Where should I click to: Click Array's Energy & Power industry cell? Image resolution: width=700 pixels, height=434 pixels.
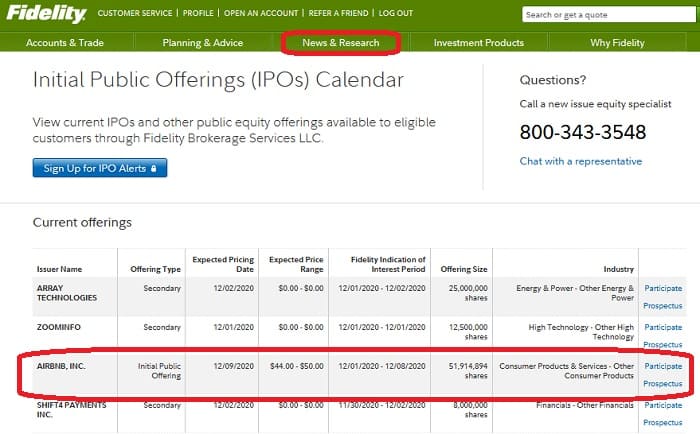(575, 293)
